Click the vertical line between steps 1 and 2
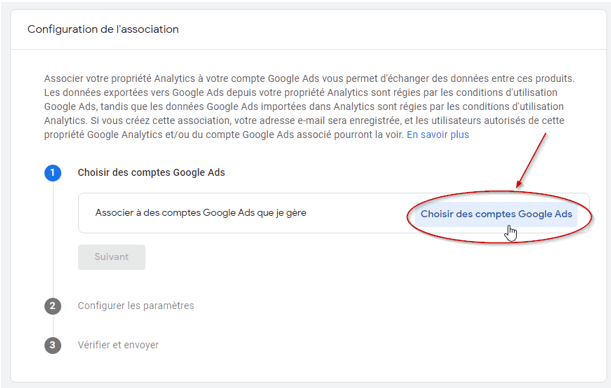The height and width of the screenshot is (388, 611). pos(53,240)
